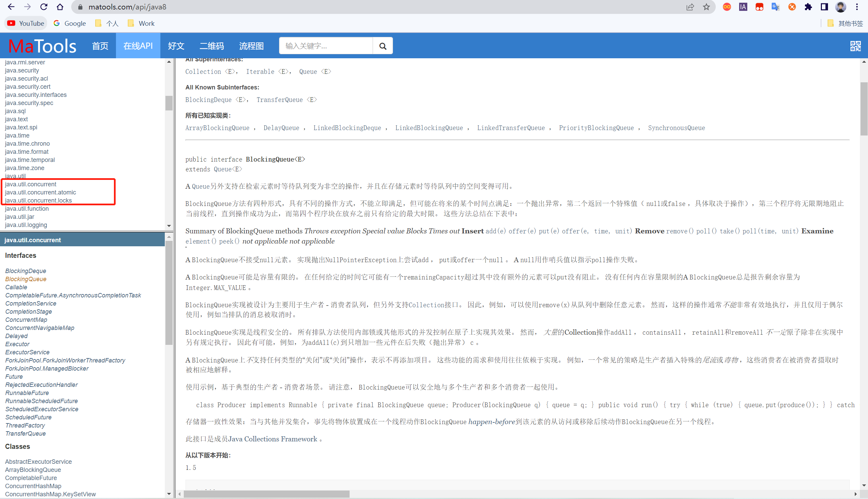
Task: Click the share icon in the address bar
Action: 690,7
